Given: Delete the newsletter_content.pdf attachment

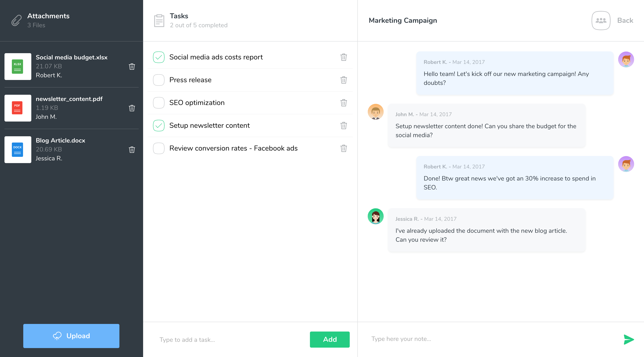Looking at the screenshot, I should (132, 108).
